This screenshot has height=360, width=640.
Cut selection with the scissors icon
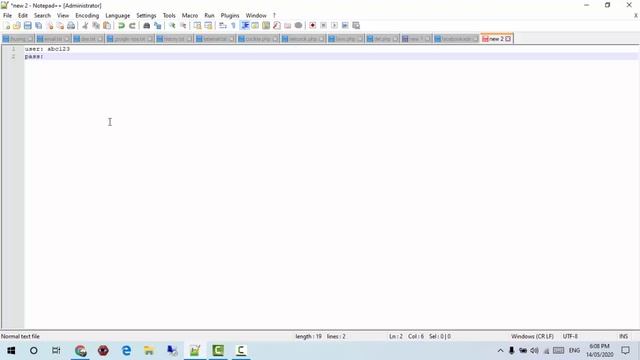tap(85, 26)
